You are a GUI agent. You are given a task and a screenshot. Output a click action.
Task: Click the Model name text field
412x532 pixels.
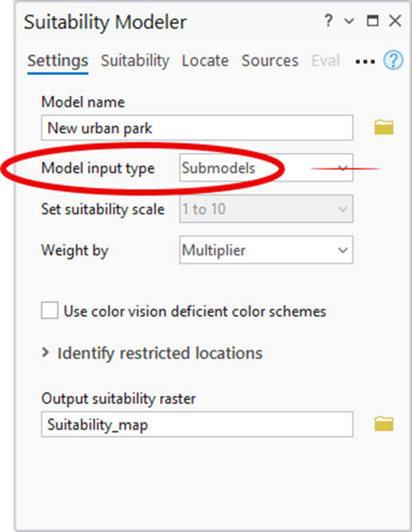197,128
